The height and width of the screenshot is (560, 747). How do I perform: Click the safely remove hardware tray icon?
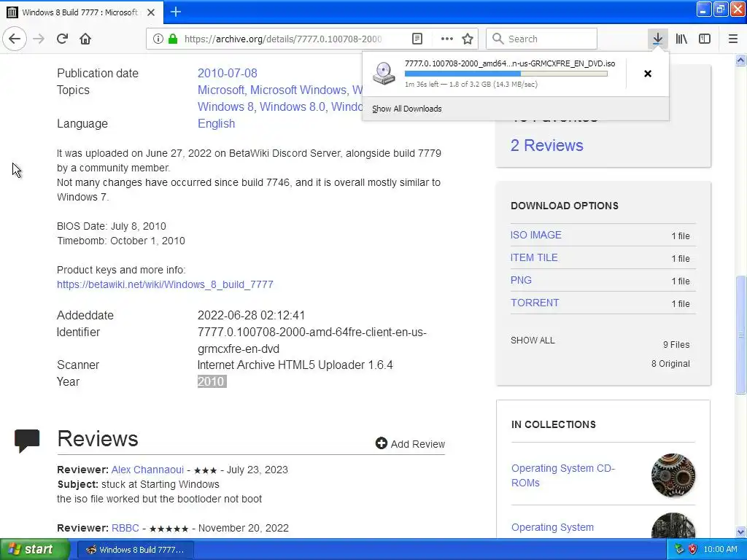(x=680, y=549)
